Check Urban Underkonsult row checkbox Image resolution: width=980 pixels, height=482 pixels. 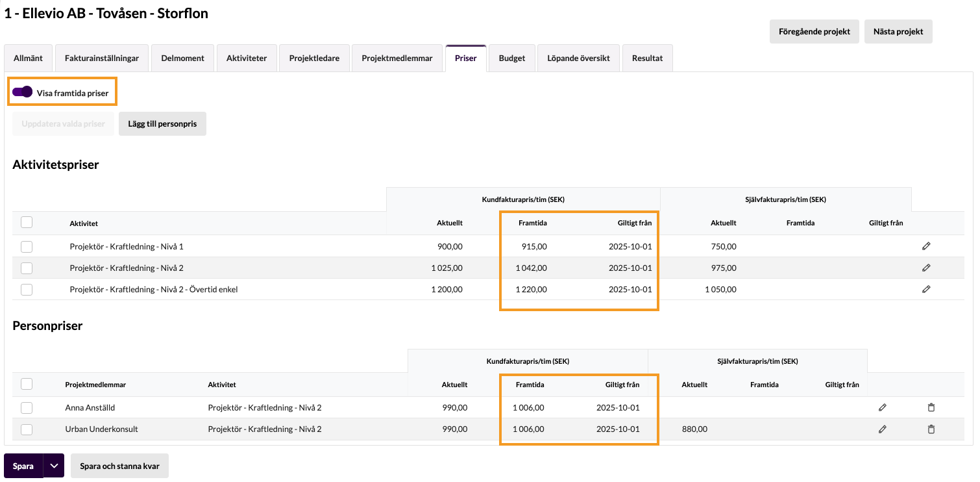click(27, 429)
